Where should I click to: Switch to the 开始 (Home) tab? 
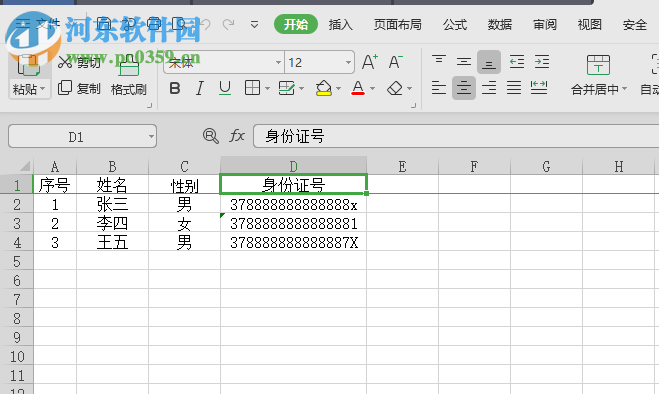tap(295, 24)
